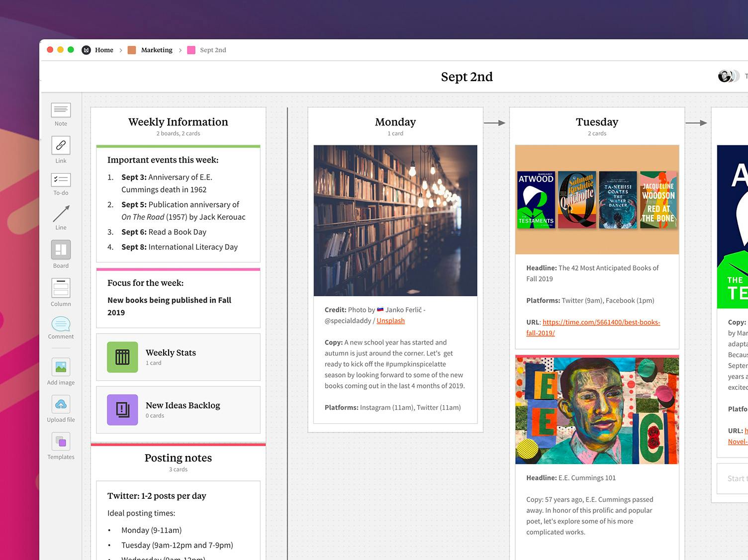
Task: Click the Sept 2nd board title
Action: click(467, 77)
